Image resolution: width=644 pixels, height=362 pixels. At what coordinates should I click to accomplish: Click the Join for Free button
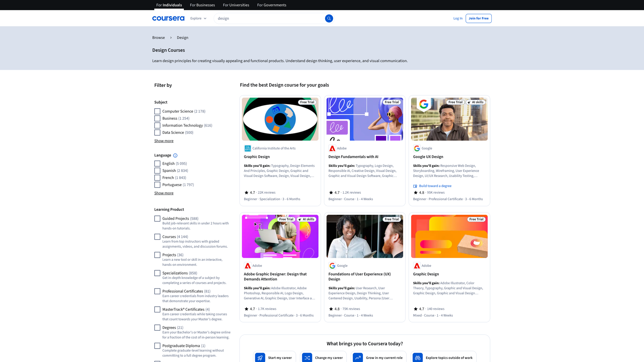pos(478,18)
